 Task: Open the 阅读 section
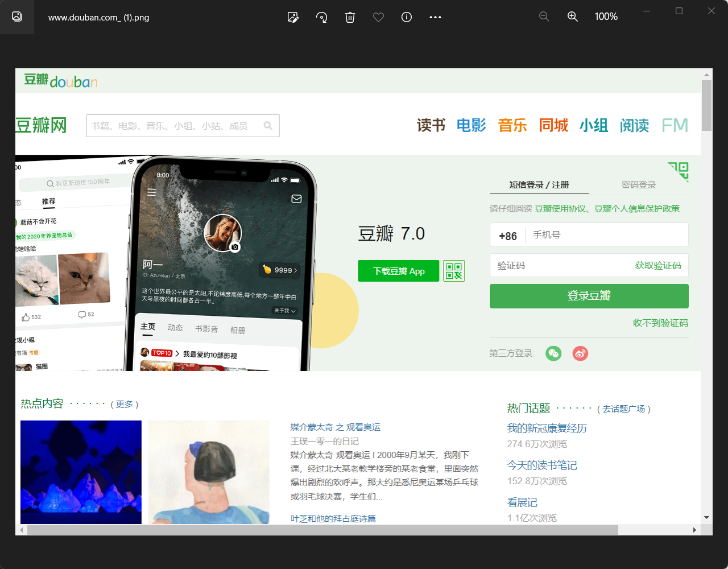click(635, 125)
